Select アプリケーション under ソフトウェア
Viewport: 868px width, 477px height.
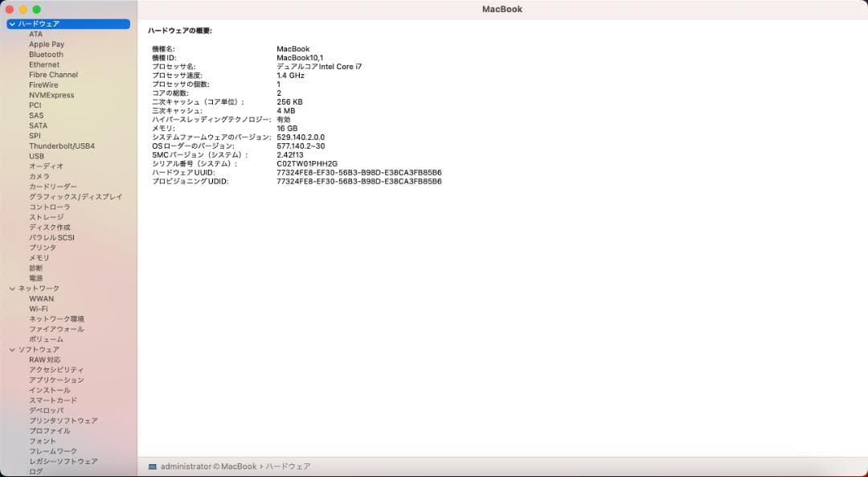tap(58, 380)
